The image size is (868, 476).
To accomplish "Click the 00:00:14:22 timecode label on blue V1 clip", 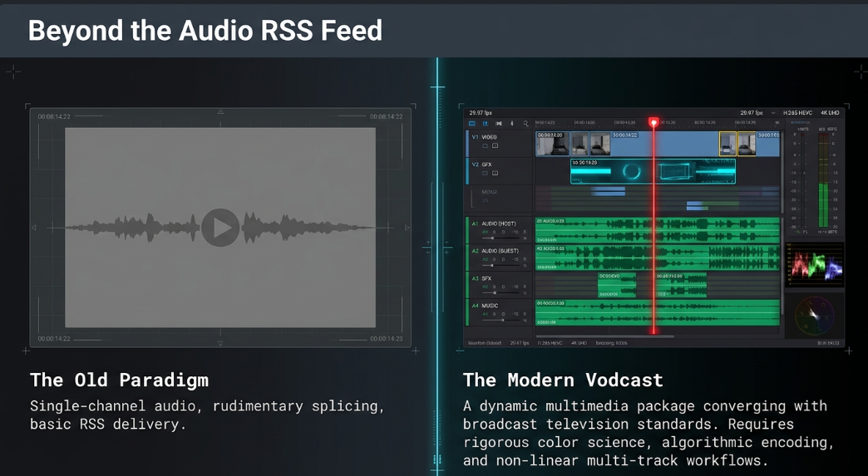I will (x=624, y=135).
